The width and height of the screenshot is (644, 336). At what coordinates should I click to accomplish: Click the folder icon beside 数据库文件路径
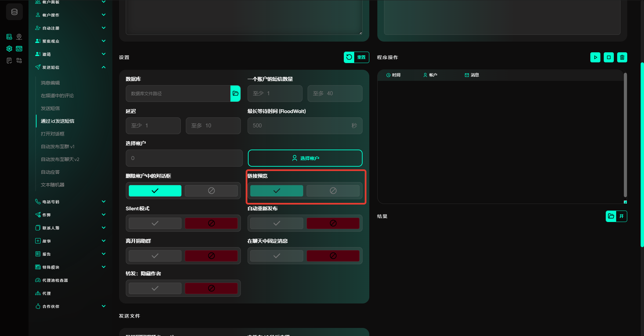point(235,94)
